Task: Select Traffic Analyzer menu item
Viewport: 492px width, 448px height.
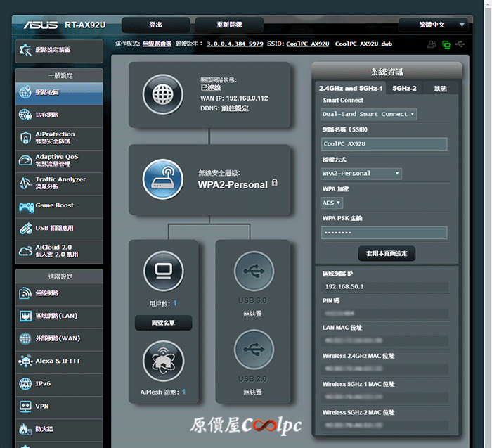Action: pyautogui.click(x=59, y=183)
